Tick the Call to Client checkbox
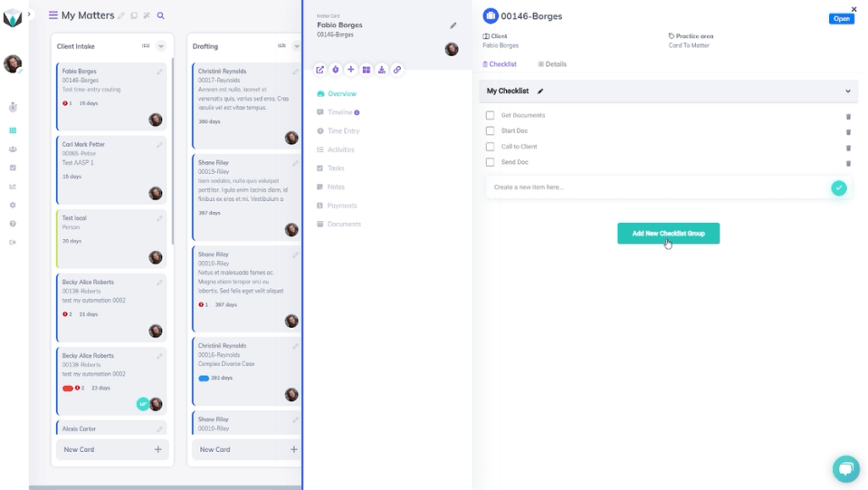This screenshot has height=490, width=868. tap(490, 147)
